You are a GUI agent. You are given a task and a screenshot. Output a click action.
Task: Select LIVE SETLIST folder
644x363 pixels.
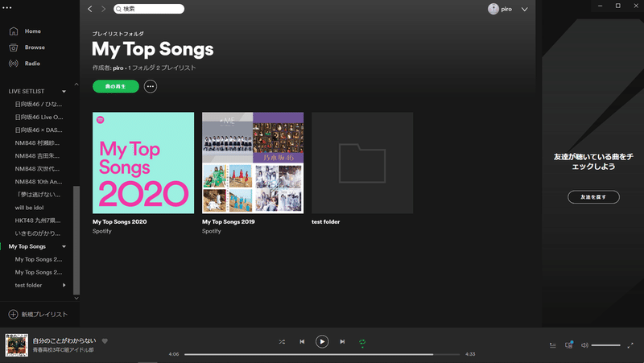(27, 91)
